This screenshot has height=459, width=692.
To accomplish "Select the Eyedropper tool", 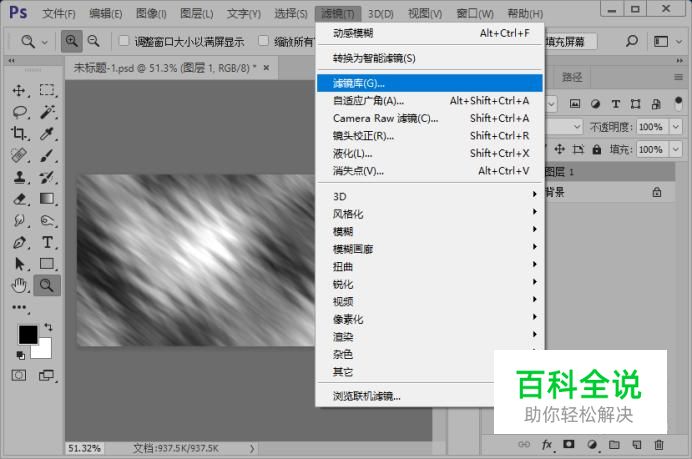I will click(47, 133).
